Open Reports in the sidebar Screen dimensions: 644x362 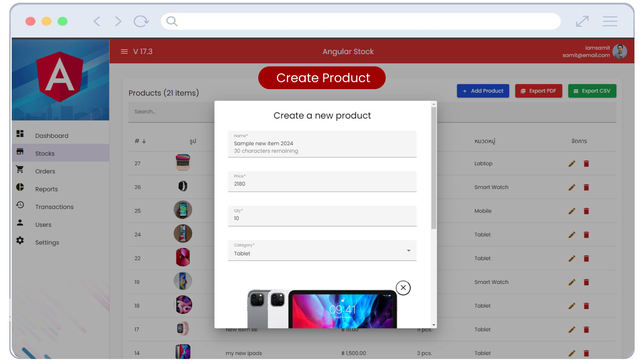pos(60,189)
